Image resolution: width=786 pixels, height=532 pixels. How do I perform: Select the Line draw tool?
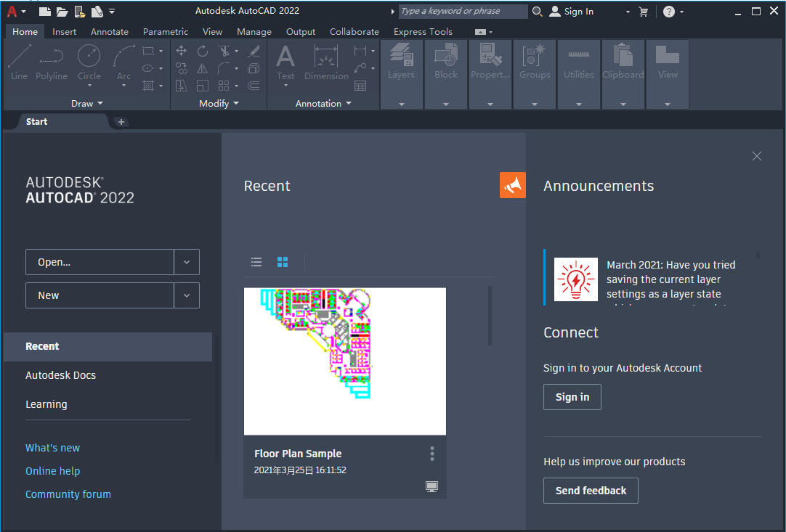pyautogui.click(x=19, y=62)
